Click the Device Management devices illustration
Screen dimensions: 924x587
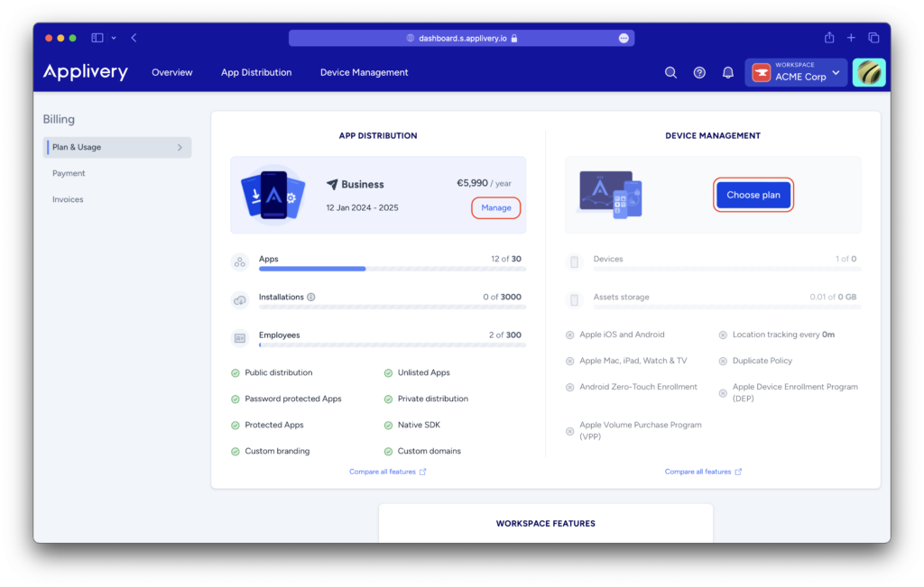click(x=611, y=195)
